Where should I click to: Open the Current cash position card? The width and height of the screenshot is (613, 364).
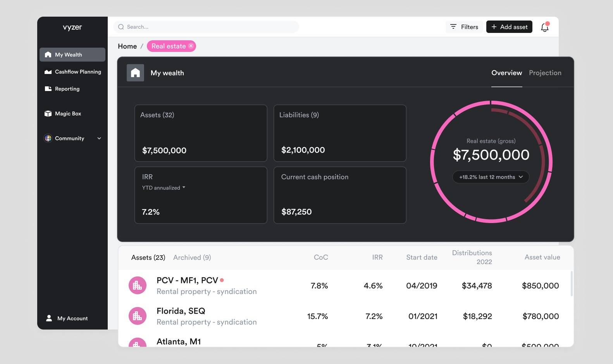[x=340, y=195]
